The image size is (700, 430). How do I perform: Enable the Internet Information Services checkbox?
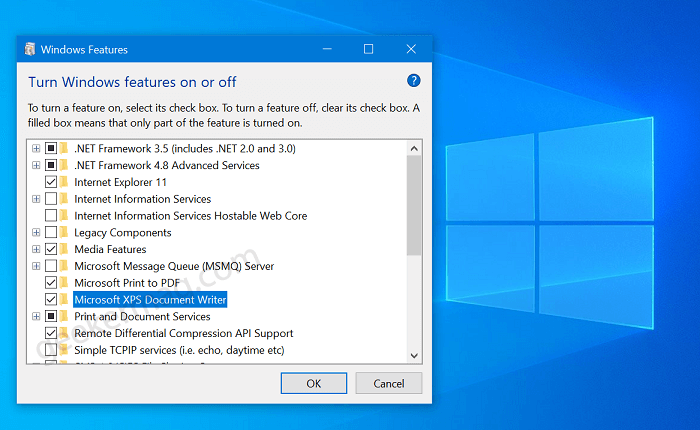pyautogui.click(x=51, y=198)
